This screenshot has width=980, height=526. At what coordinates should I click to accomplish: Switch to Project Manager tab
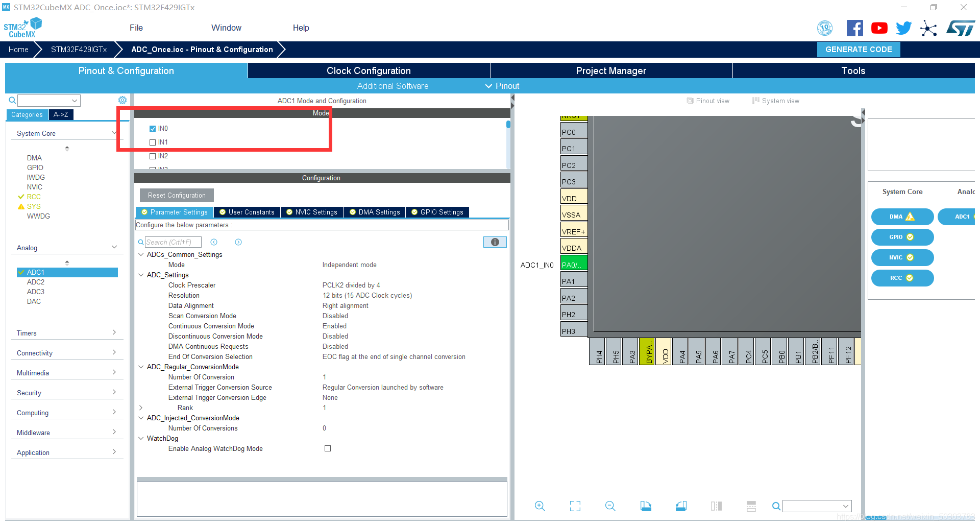click(x=611, y=70)
